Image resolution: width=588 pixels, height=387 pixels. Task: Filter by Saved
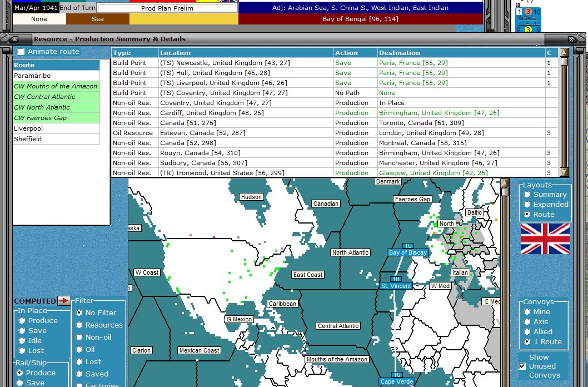click(x=79, y=374)
